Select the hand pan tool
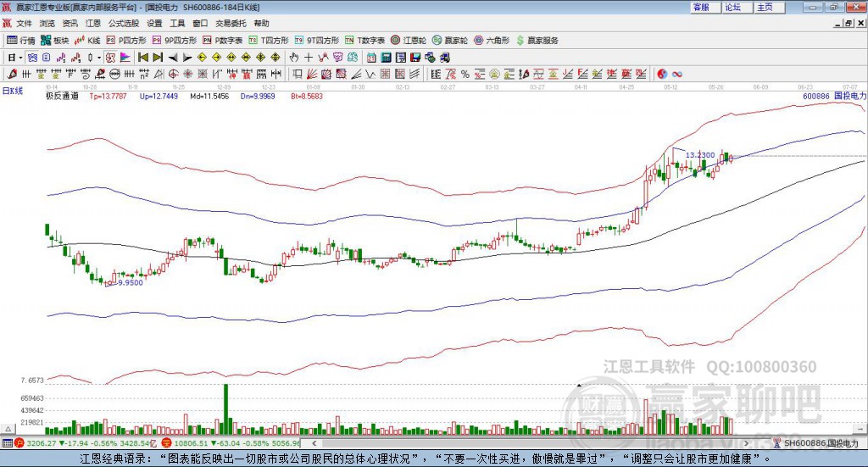Viewport: 868px width, 467px height. (x=294, y=58)
